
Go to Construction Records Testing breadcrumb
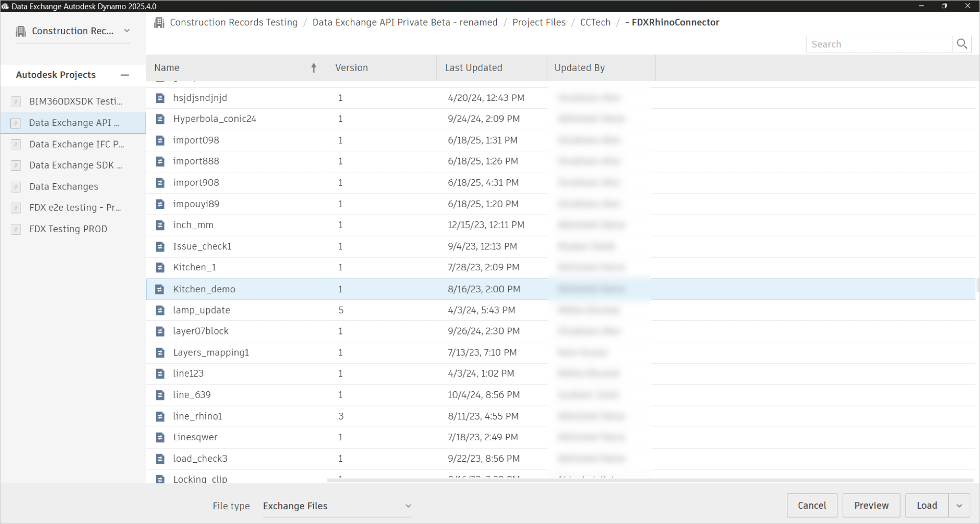(234, 23)
